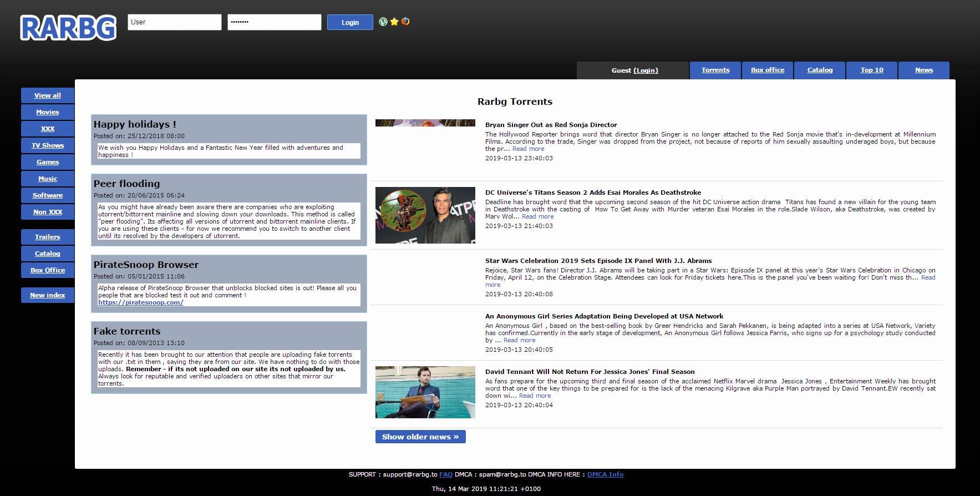Viewport: 980px width, 496px height.
Task: Open Trailers from the sidebar
Action: coord(48,237)
